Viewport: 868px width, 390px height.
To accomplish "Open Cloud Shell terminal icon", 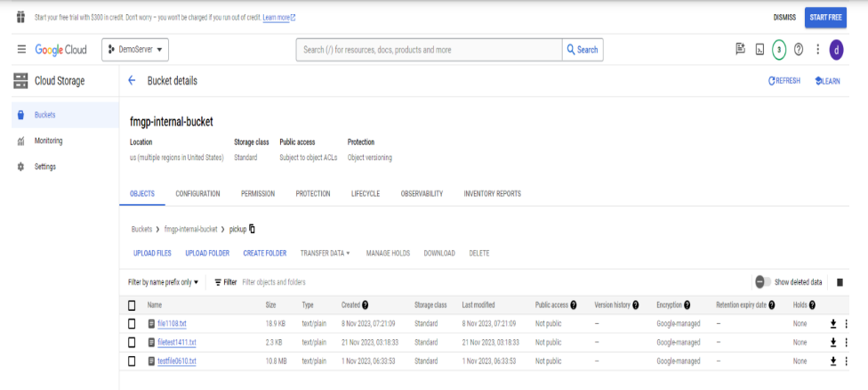I will pos(759,50).
